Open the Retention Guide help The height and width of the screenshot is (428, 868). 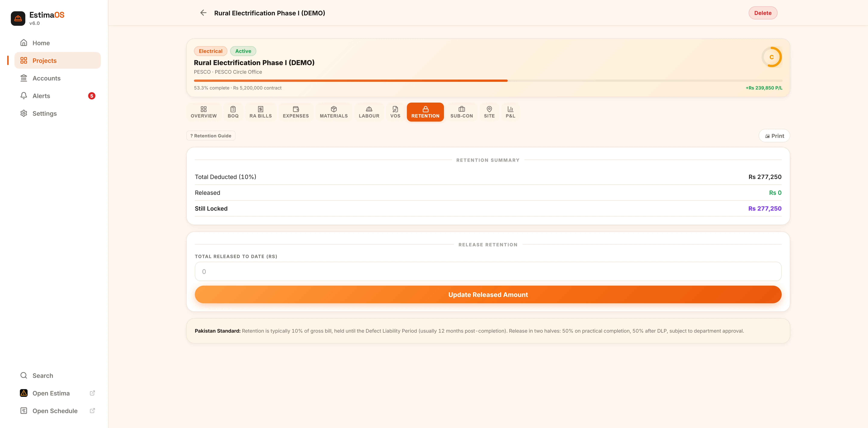(211, 136)
